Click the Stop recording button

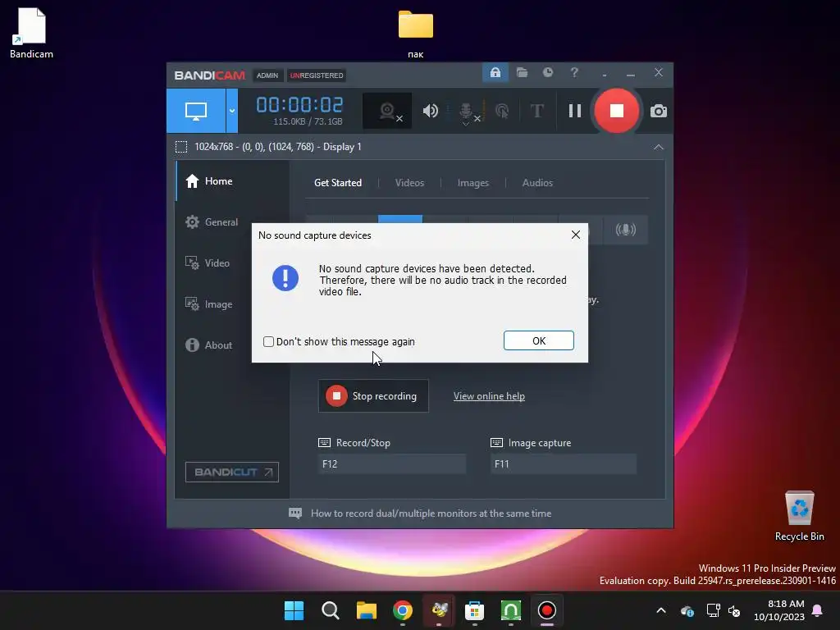click(373, 396)
